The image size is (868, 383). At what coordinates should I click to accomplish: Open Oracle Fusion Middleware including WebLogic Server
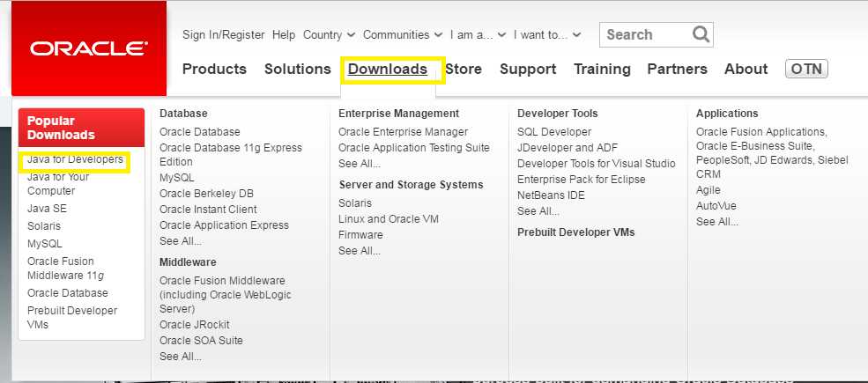pos(226,294)
